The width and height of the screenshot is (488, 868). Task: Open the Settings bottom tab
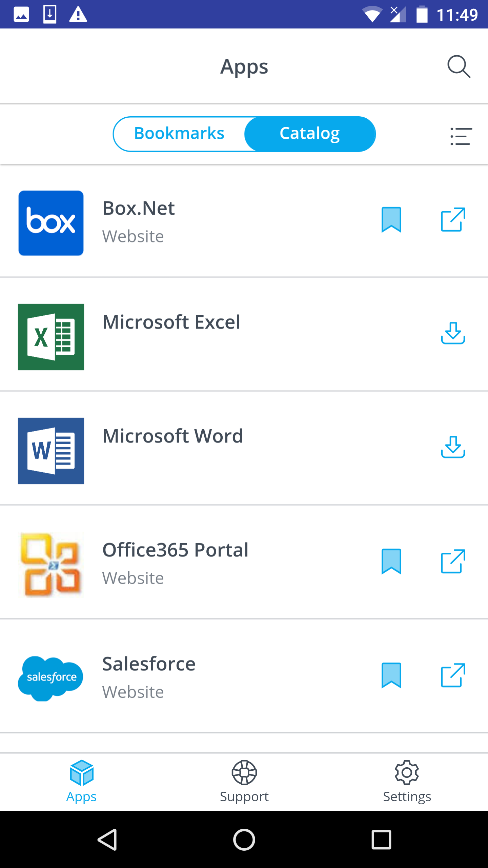coord(407,782)
